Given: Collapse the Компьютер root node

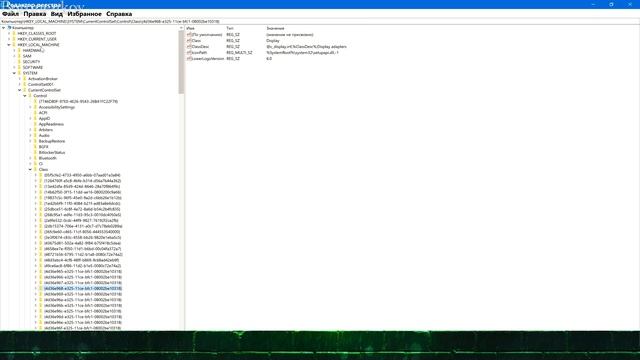Looking at the screenshot, I should tap(4, 28).
